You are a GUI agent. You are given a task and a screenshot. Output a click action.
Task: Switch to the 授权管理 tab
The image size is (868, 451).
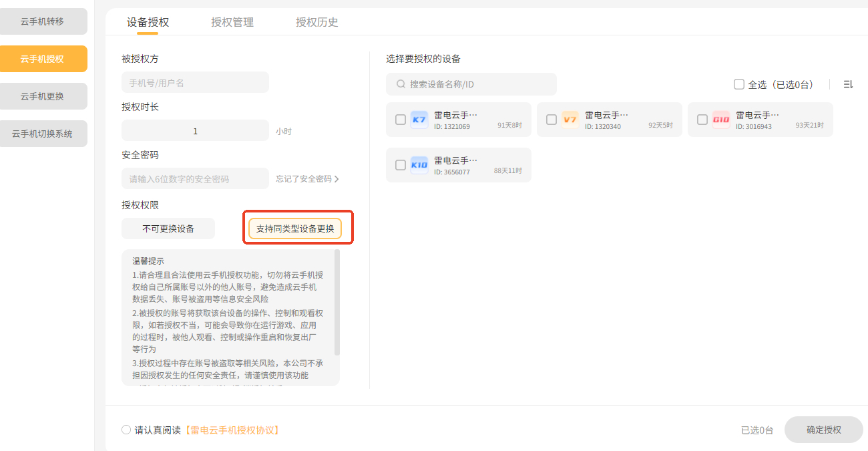(x=232, y=22)
